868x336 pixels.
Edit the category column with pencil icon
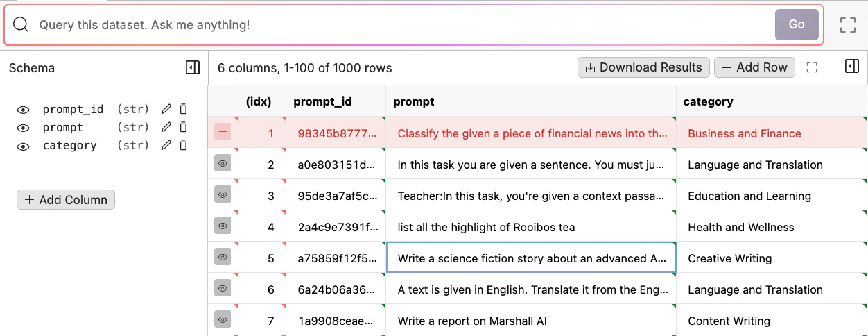coord(166,145)
